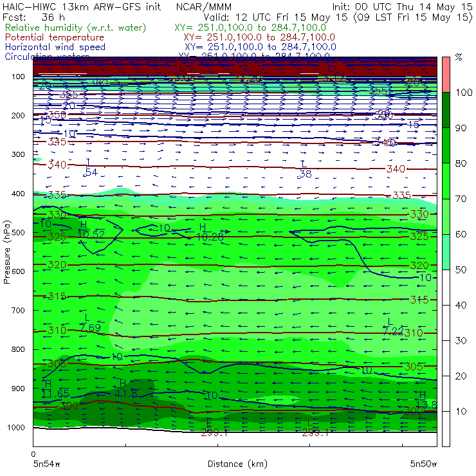Click the right '330' potential temperature contour label

(419, 215)
